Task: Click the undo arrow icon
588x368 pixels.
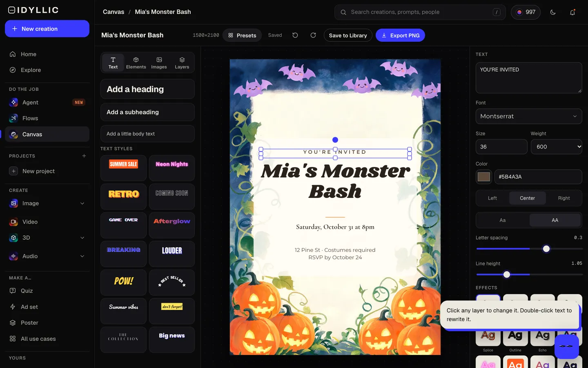Action: [295, 35]
